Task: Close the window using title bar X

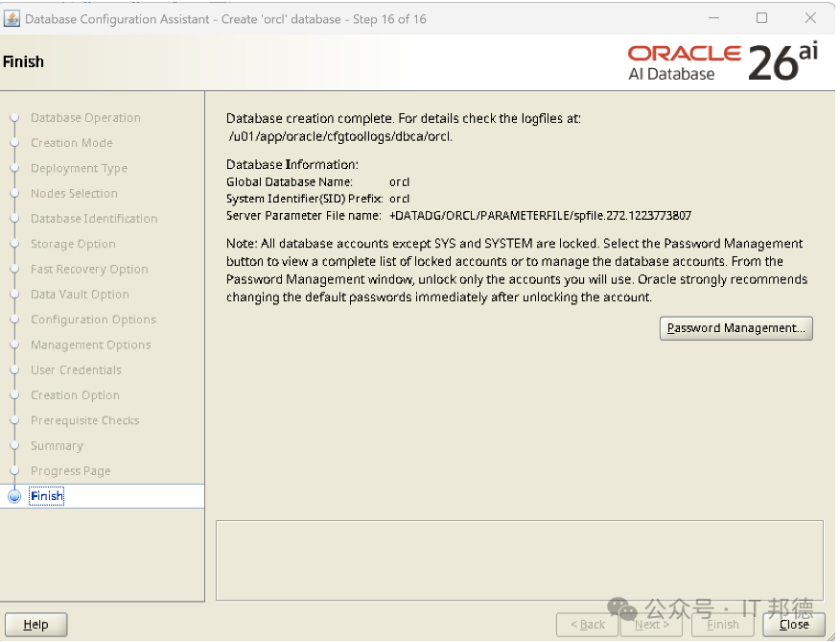Action: tap(810, 17)
